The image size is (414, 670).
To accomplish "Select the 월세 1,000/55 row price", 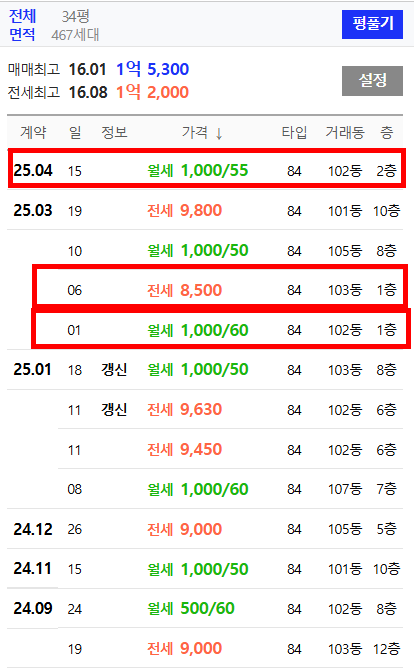I will (x=197, y=170).
